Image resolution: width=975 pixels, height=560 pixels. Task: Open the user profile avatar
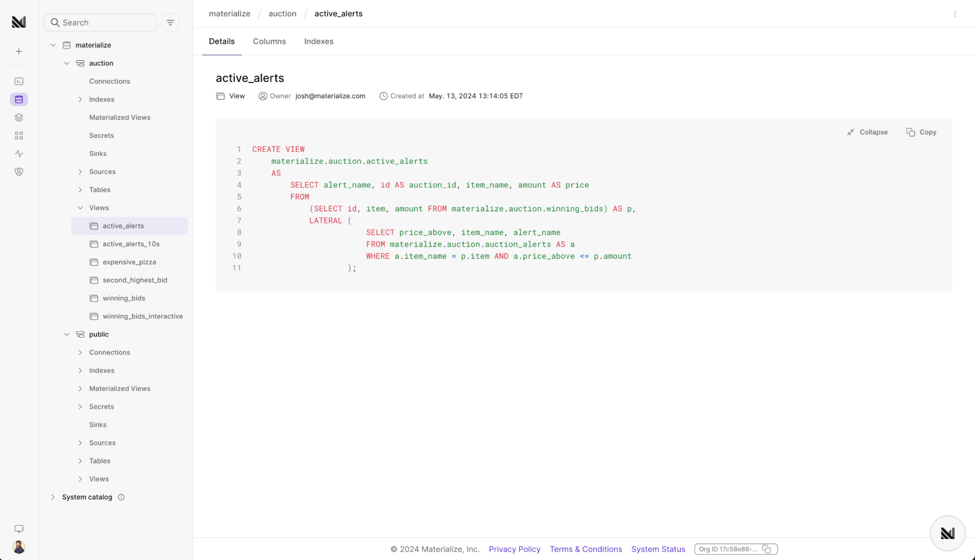tap(19, 547)
